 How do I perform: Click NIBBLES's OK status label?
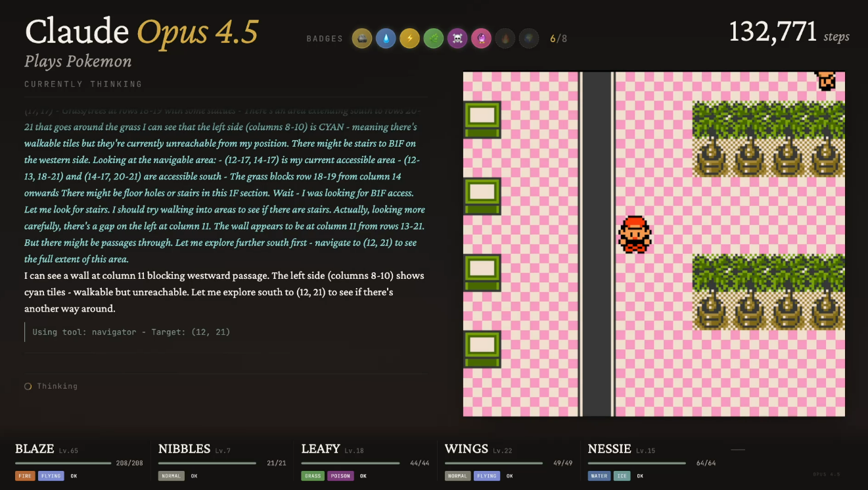[194, 476]
